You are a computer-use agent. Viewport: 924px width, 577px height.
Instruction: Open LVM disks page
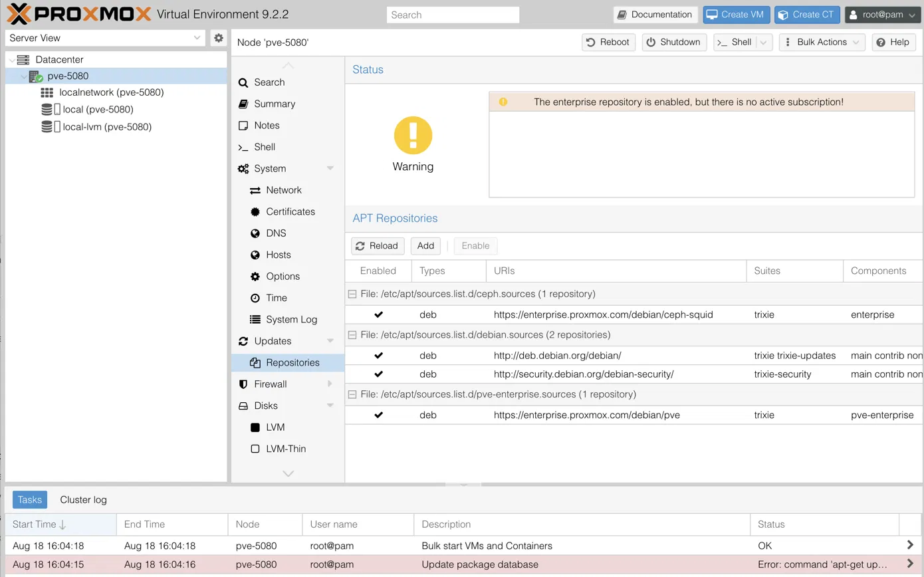[x=287, y=427]
